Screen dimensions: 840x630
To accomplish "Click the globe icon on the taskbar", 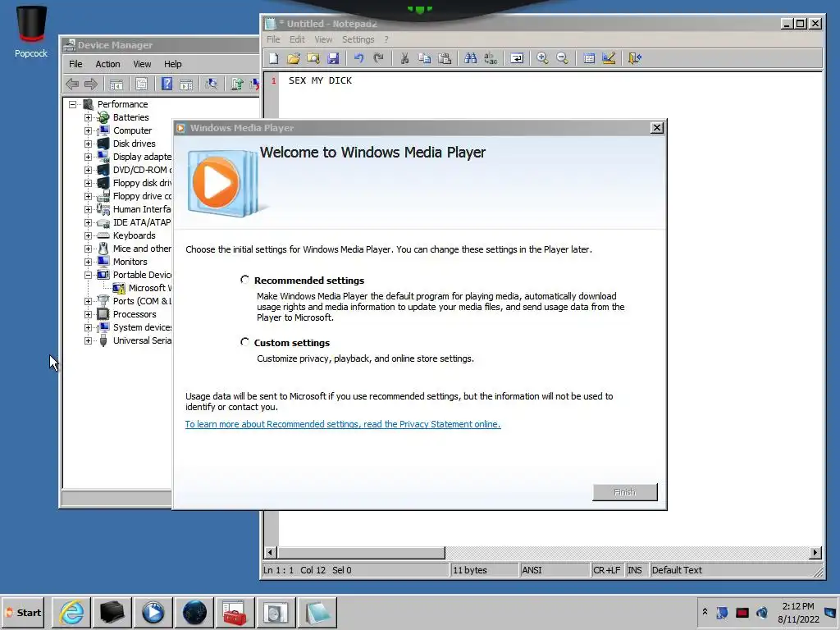I will 194,612.
